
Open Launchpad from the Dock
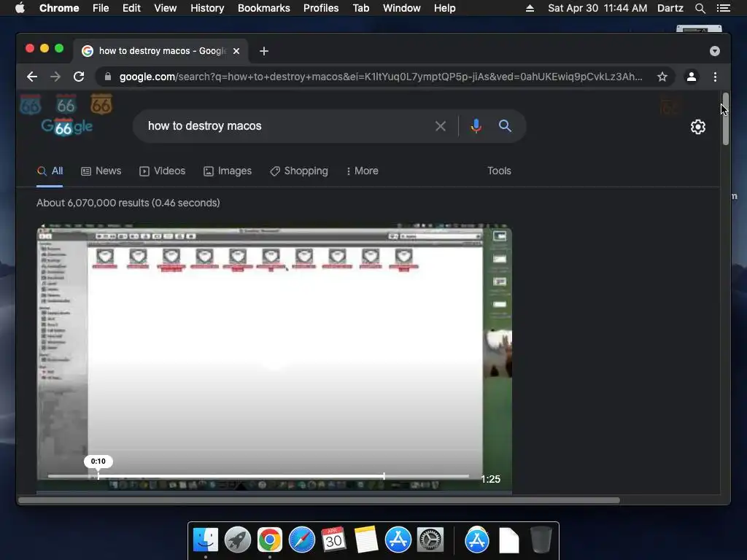coord(238,540)
